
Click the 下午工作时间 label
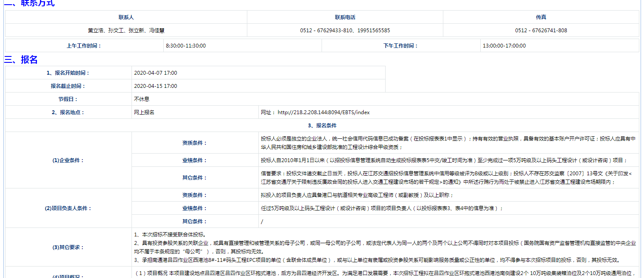tap(401, 46)
